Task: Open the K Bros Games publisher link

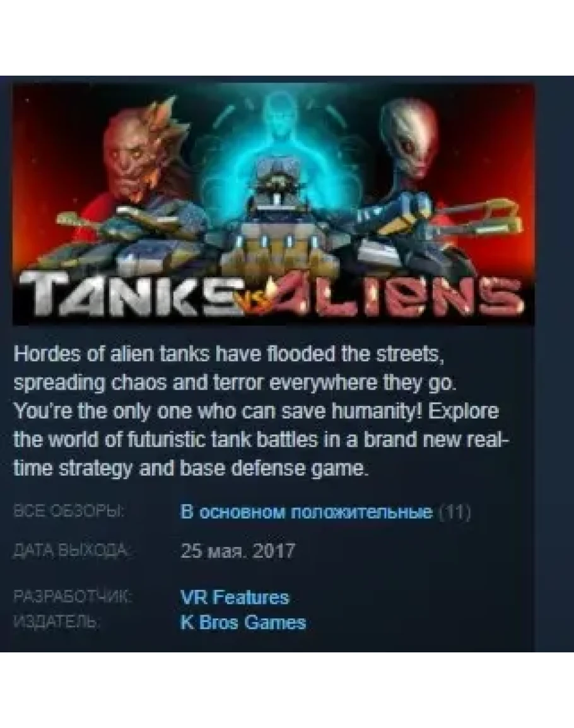Action: click(x=243, y=622)
